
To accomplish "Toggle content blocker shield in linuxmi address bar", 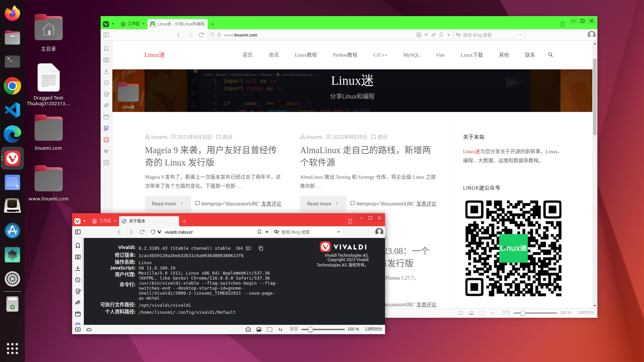I will pos(212,35).
